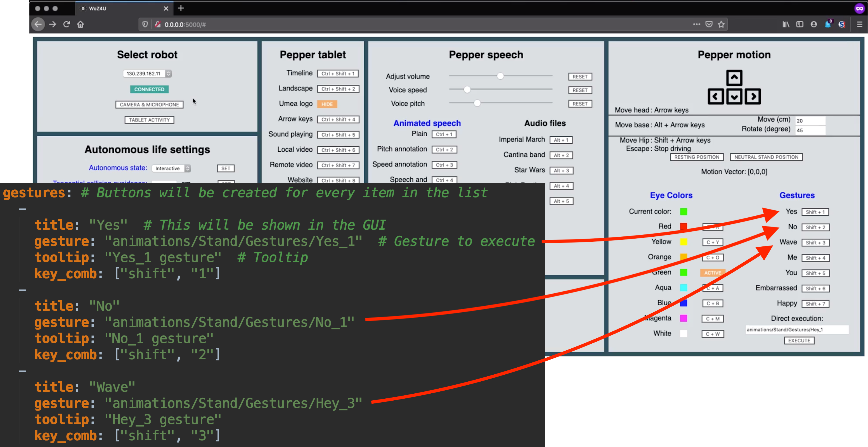
Task: Click EXECUTE under Direct execution
Action: [x=799, y=341]
